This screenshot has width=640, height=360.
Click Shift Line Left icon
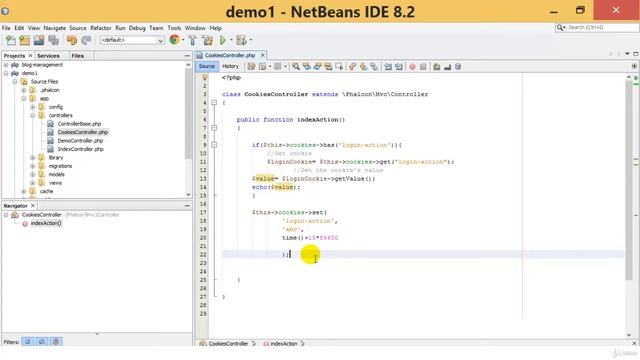(388, 67)
